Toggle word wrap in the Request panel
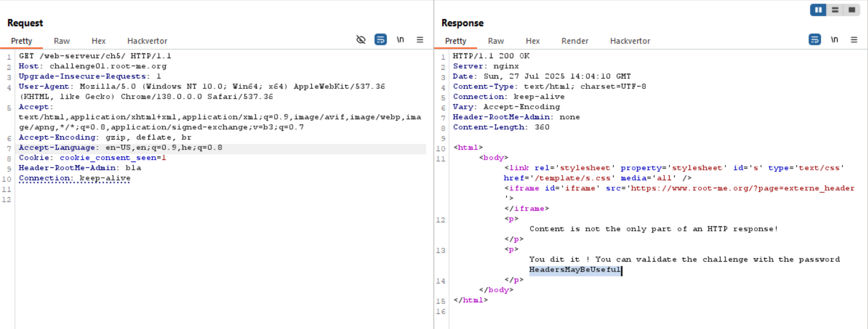This screenshot has height=329, width=868. coord(380,40)
